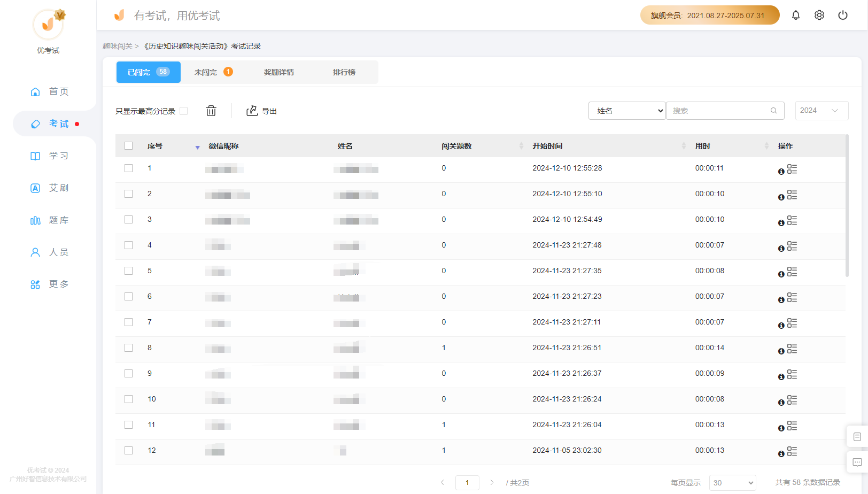This screenshot has width=868, height=494.
Task: Tick the select-all header checkbox
Action: point(128,146)
